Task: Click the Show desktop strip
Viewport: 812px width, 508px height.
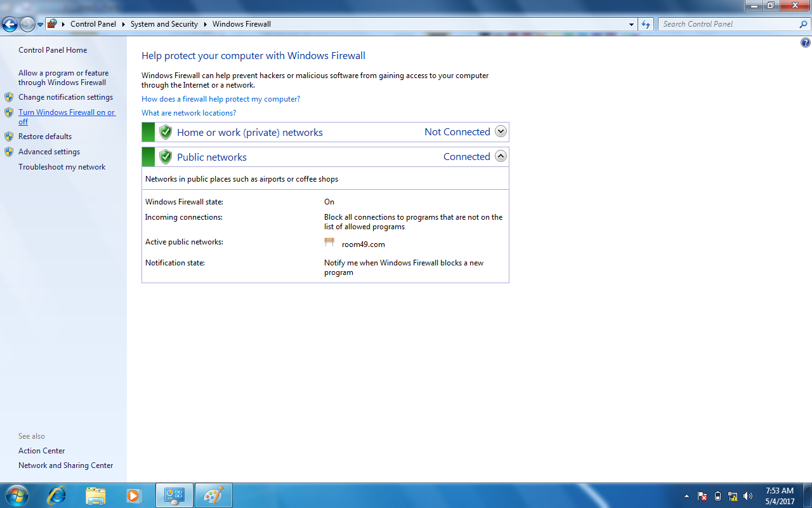Action: tap(807, 495)
